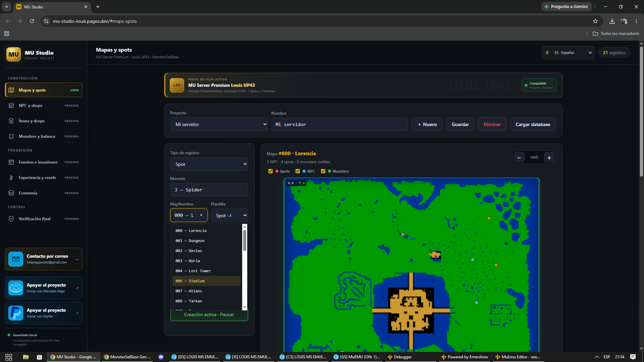This screenshot has height=362, width=644.
Task: Close the MU Studio tab
Action: coord(86,7)
